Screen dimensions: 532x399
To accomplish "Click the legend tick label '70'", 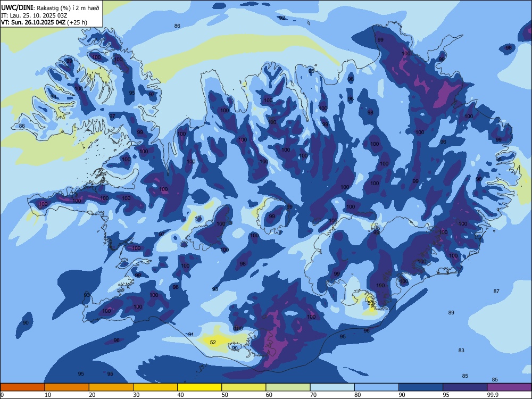I will (x=313, y=395).
